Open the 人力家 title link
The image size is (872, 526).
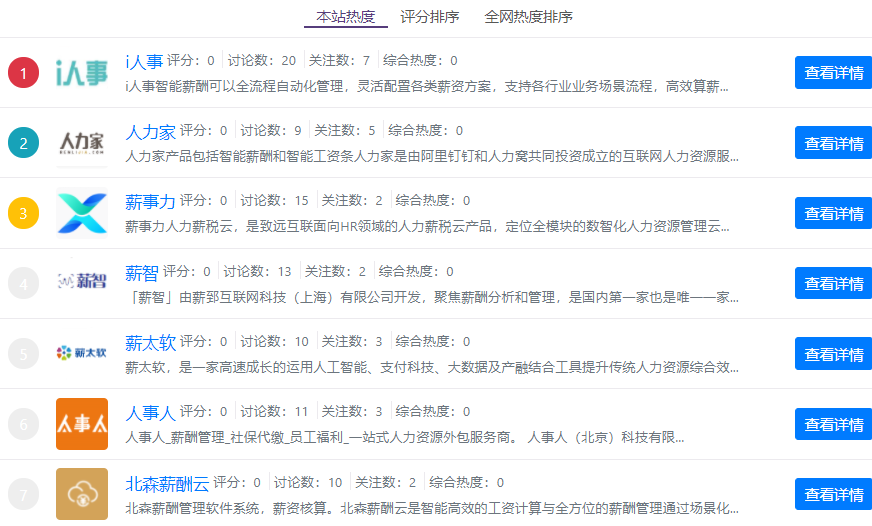coord(150,132)
